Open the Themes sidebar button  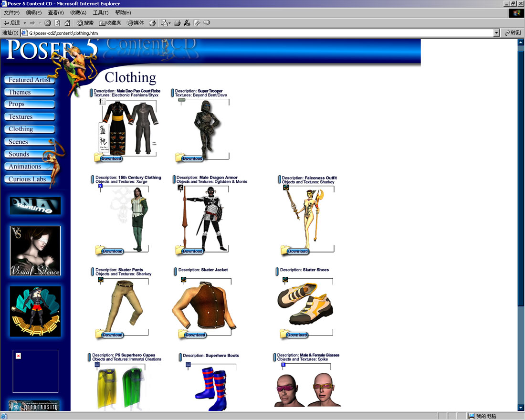tap(30, 92)
